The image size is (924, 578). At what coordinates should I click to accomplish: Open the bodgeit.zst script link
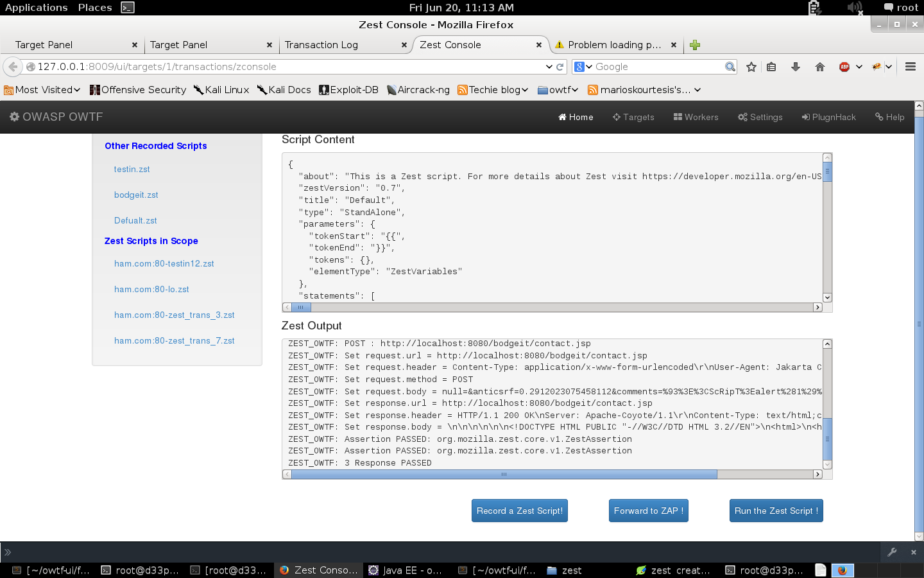[136, 195]
